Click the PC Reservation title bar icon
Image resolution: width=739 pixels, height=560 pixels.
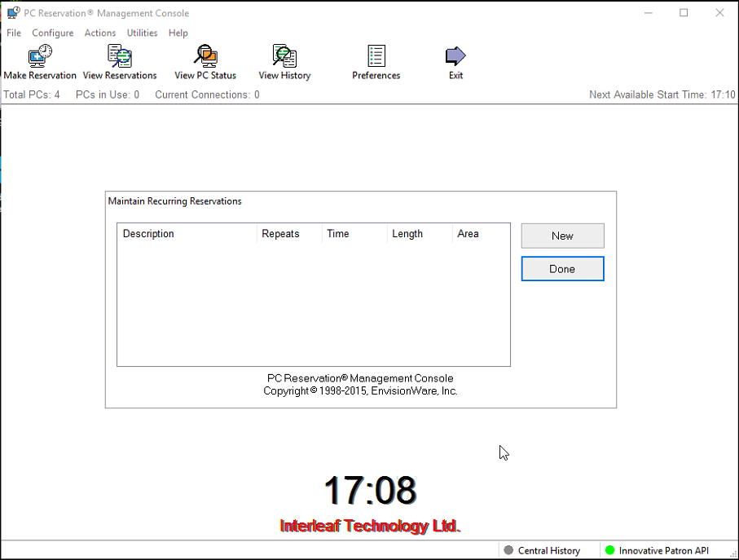pos(13,13)
